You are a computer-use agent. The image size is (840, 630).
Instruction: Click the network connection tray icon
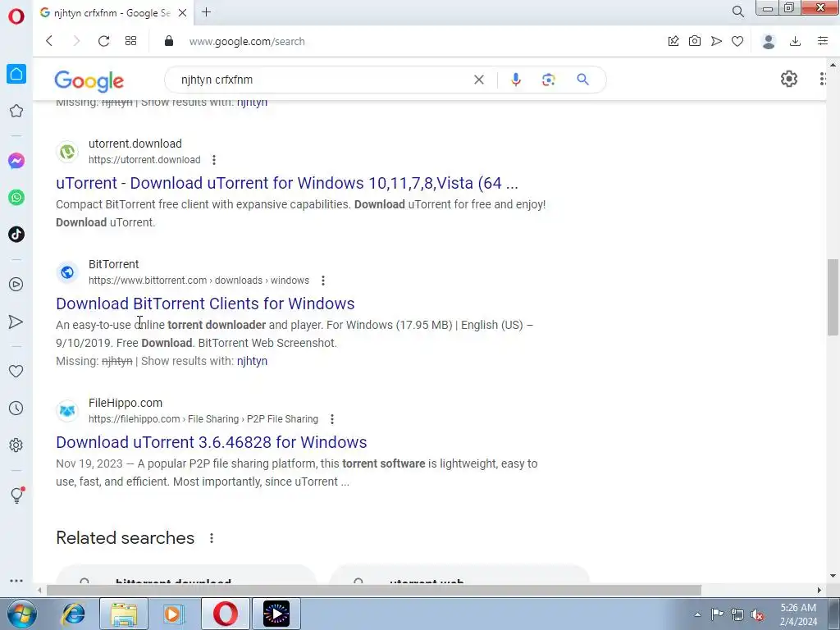(737, 614)
